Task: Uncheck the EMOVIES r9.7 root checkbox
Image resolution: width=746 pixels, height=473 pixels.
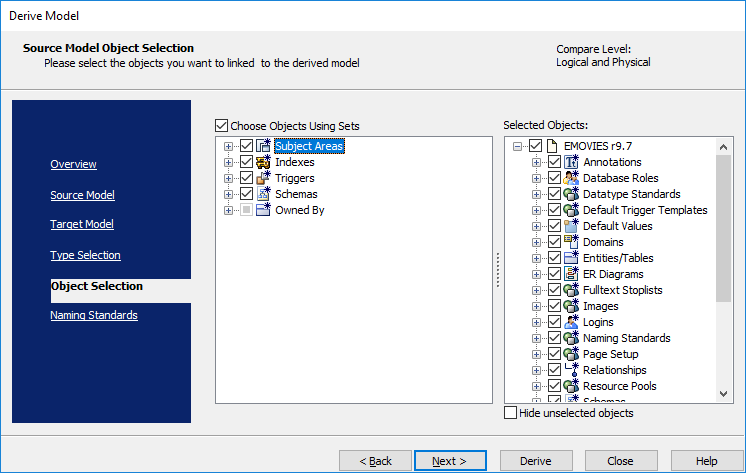Action: tap(535, 146)
